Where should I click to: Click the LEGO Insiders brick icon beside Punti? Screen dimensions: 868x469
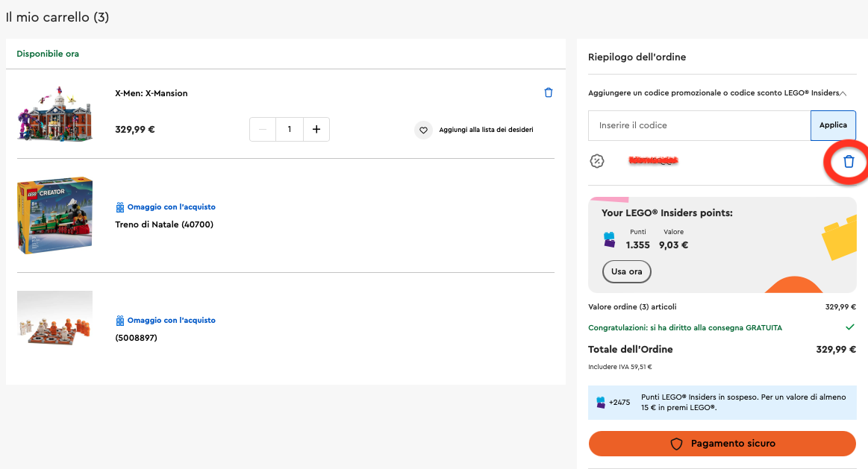click(610, 239)
